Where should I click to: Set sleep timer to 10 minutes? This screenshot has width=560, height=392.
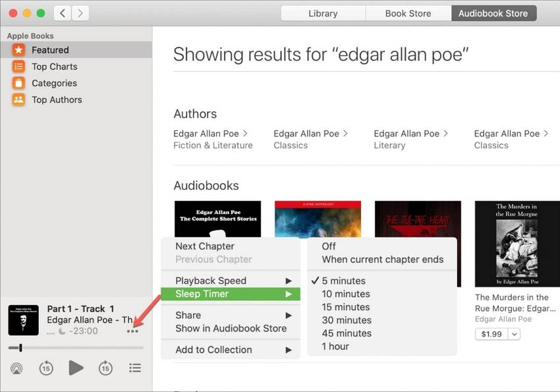[382, 294]
